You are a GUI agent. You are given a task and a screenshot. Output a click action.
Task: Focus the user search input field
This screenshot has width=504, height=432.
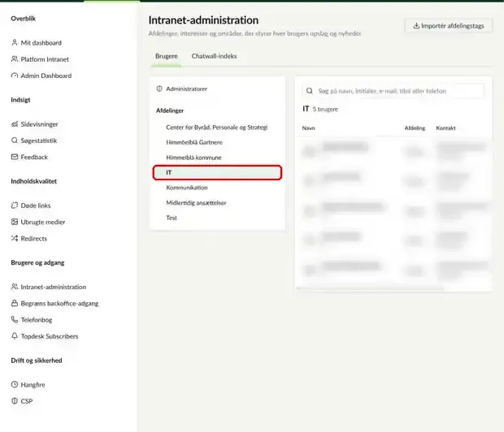393,91
